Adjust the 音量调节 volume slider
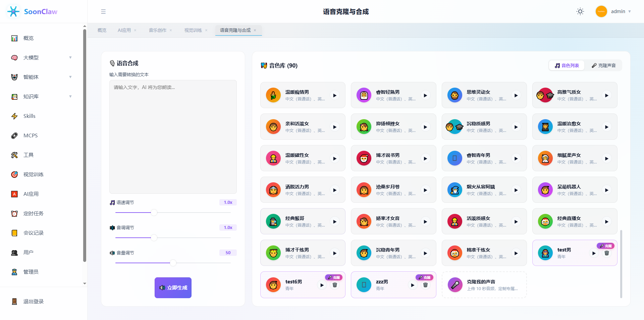644x320 pixels. 173,263
